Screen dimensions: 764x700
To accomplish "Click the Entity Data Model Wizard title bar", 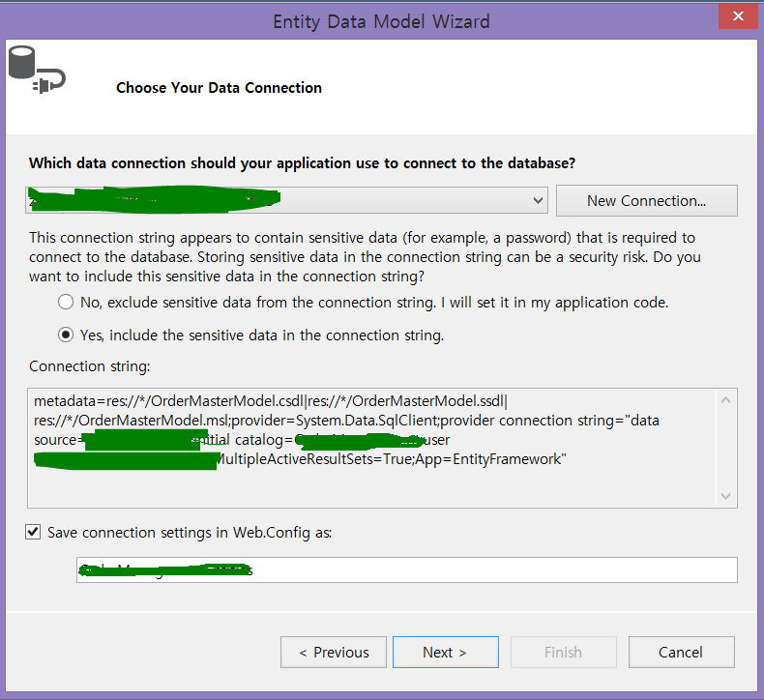I will (x=381, y=20).
